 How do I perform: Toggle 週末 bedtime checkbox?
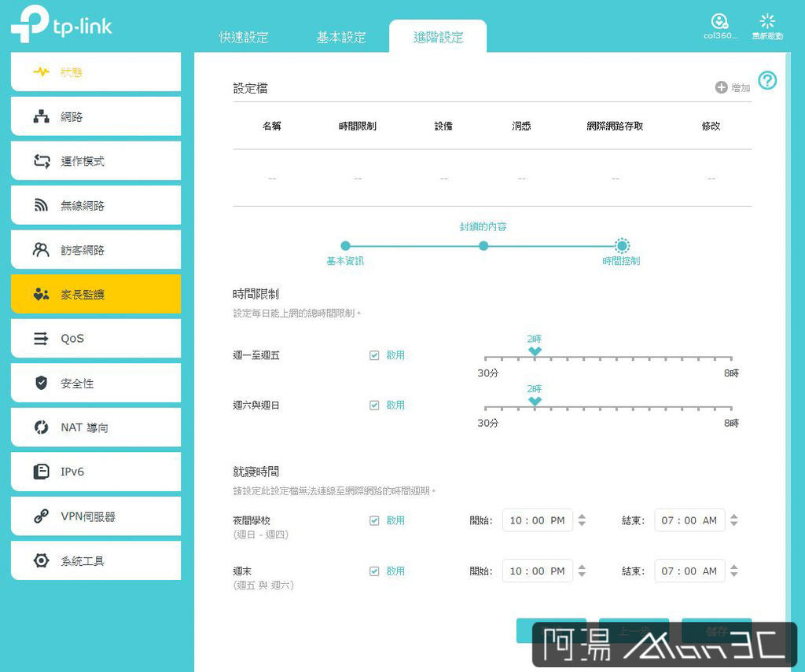pyautogui.click(x=374, y=571)
